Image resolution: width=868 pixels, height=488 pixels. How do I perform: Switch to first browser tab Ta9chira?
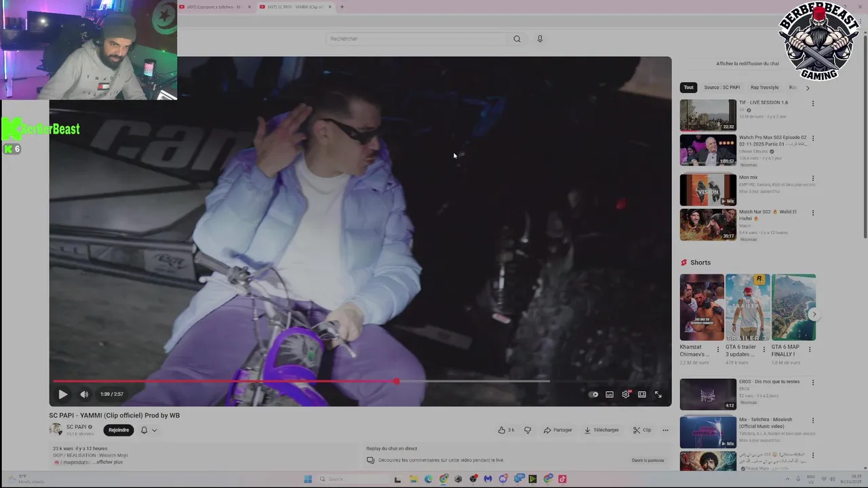coord(215,7)
